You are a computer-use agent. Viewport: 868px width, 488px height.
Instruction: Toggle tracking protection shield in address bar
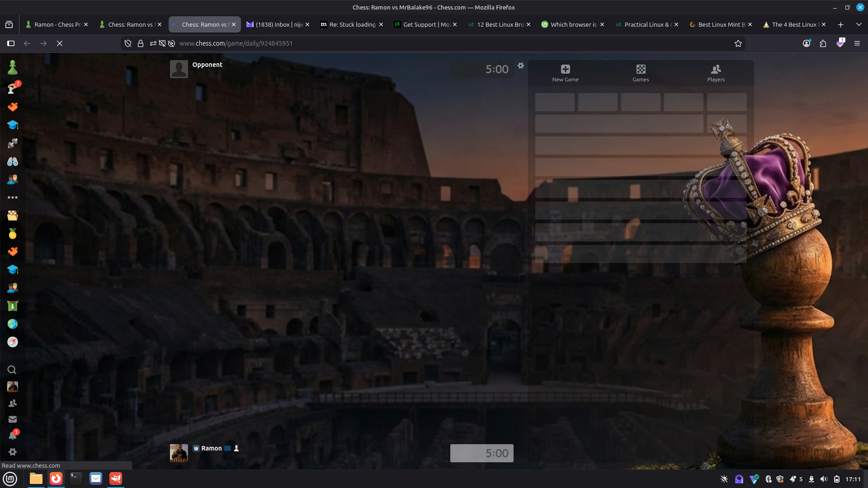click(128, 43)
